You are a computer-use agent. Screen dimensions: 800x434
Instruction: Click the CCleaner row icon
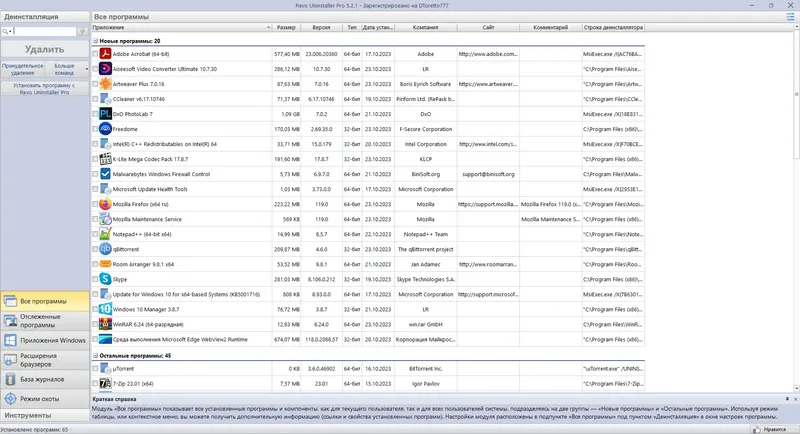click(105, 99)
